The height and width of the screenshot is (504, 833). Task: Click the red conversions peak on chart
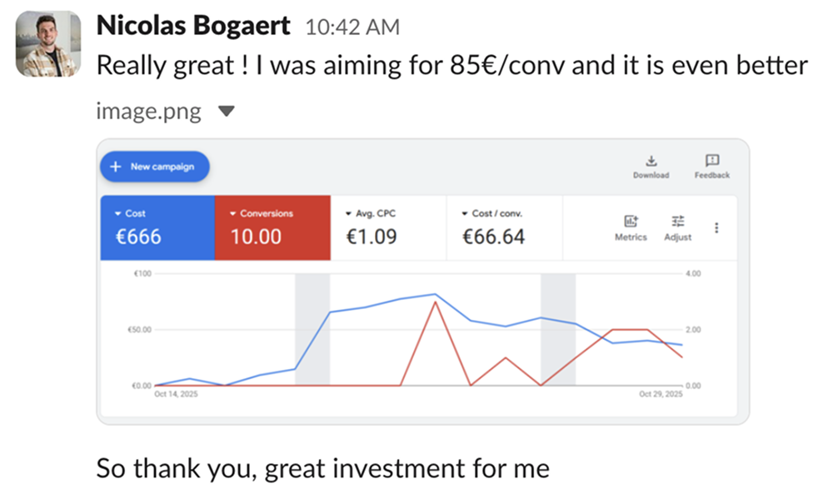pos(435,302)
